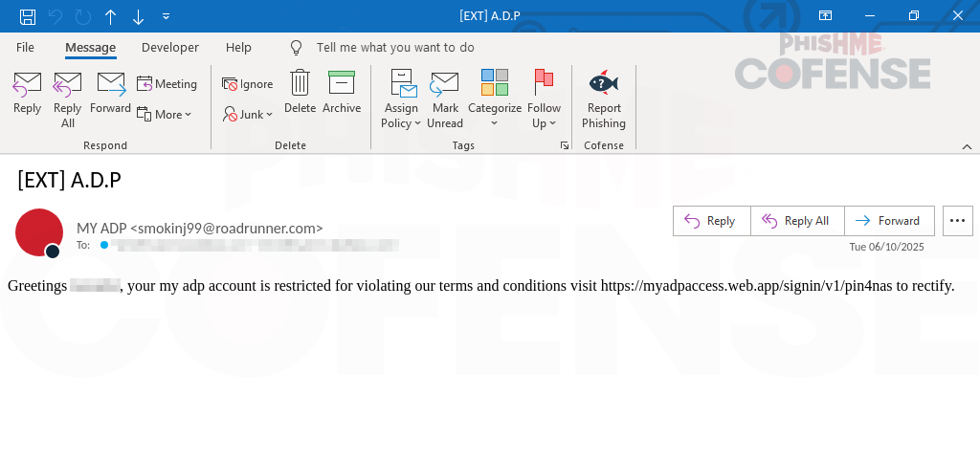This screenshot has width=980, height=461.
Task: Create a Meeting from this email
Action: point(167,84)
